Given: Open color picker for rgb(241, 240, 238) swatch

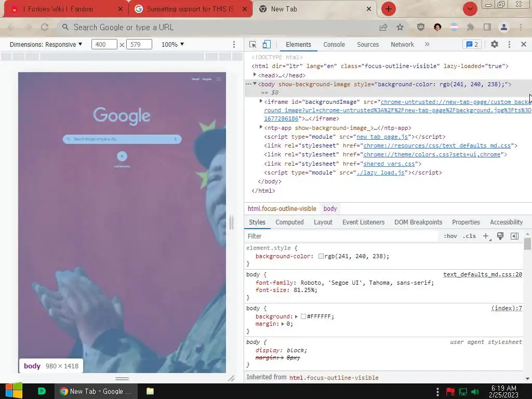Looking at the screenshot, I should click(321, 257).
